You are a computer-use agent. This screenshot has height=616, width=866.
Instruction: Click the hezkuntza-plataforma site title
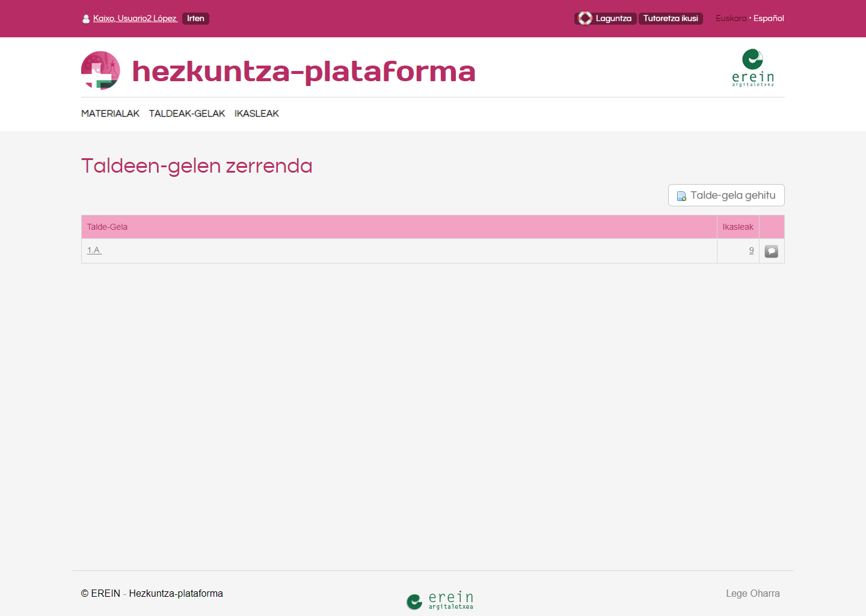(304, 72)
